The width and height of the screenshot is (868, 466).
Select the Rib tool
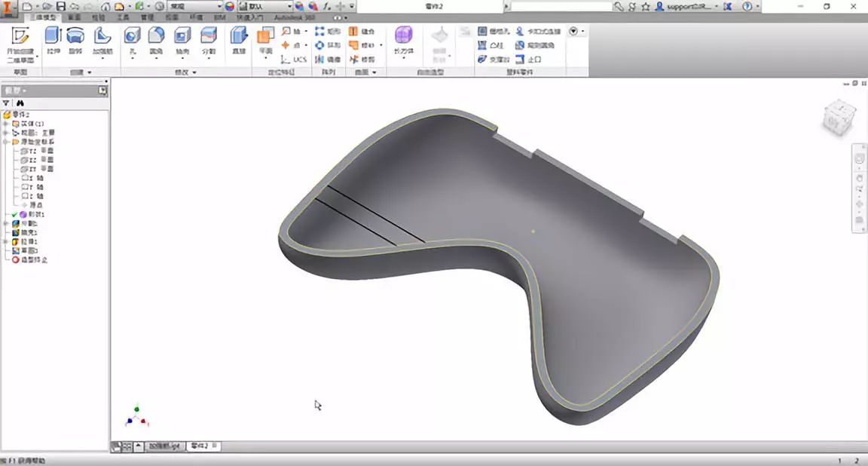(102, 41)
